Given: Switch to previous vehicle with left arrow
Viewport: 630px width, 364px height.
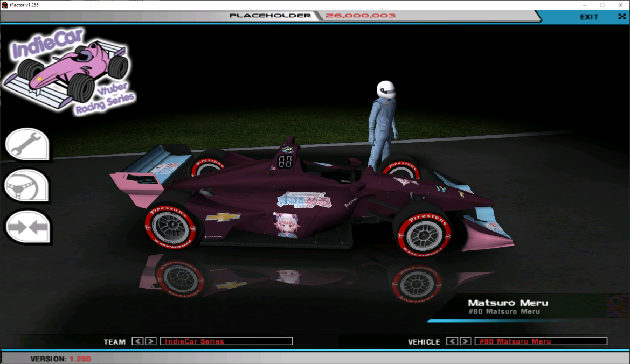Looking at the screenshot, I should point(453,341).
